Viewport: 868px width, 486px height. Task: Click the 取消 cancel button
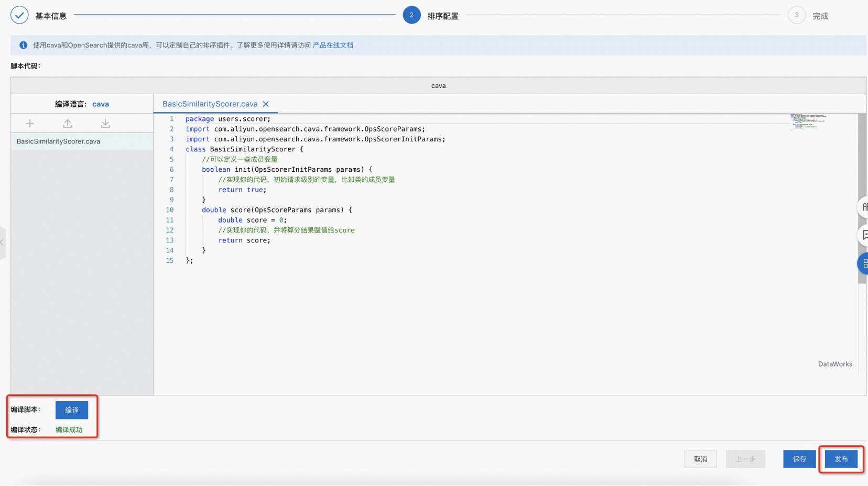coord(700,459)
